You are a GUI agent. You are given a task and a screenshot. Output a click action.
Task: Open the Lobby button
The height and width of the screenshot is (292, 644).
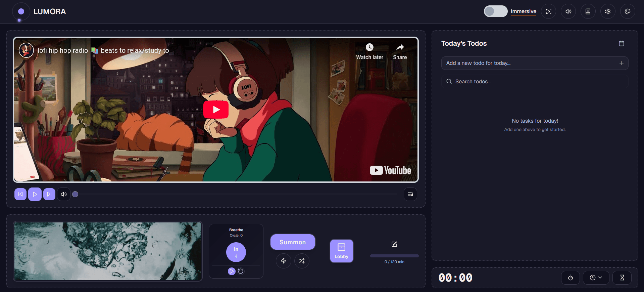point(342,251)
